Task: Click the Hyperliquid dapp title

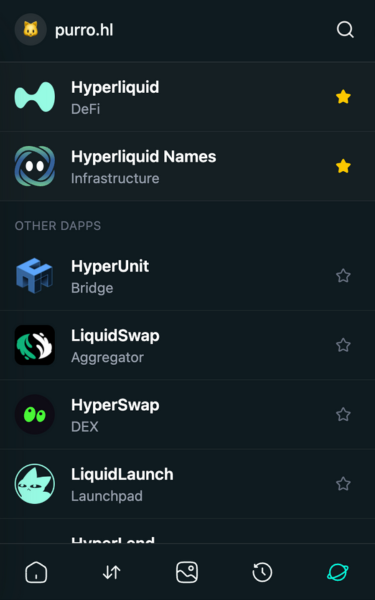Action: (x=115, y=88)
